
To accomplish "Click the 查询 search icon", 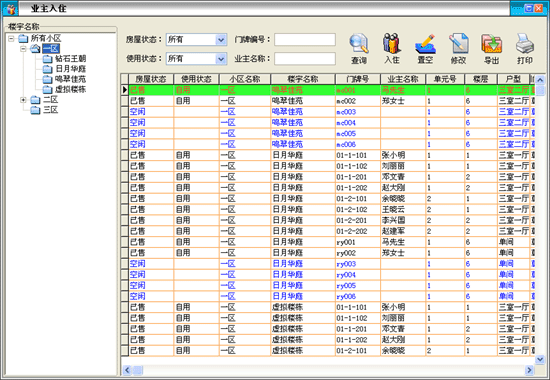I will [359, 44].
